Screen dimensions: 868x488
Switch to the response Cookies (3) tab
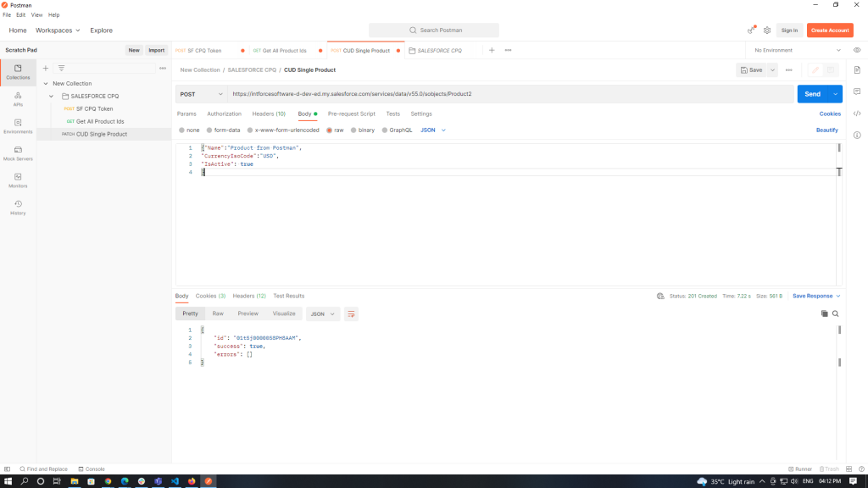click(x=210, y=296)
